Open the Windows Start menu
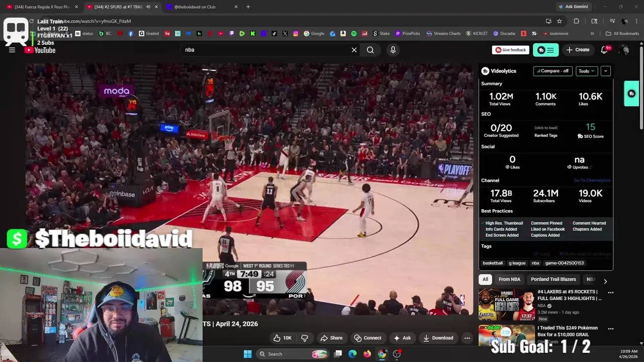The width and height of the screenshot is (644, 362). (x=248, y=354)
